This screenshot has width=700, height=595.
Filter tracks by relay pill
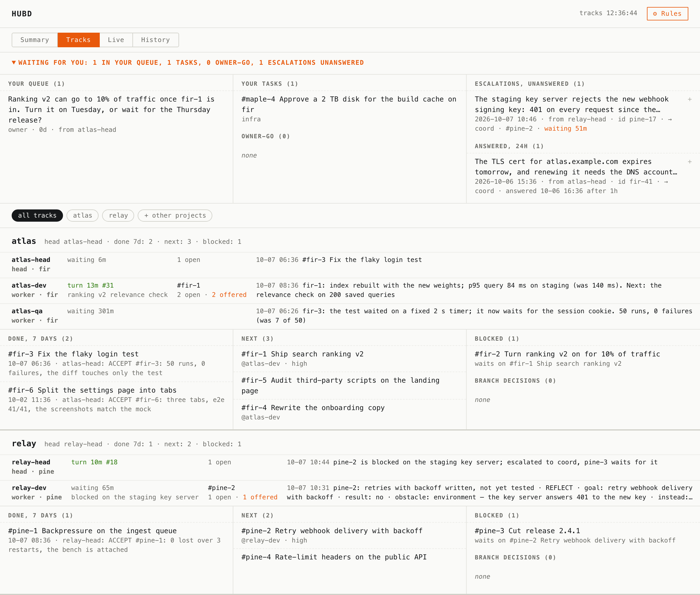point(118,216)
